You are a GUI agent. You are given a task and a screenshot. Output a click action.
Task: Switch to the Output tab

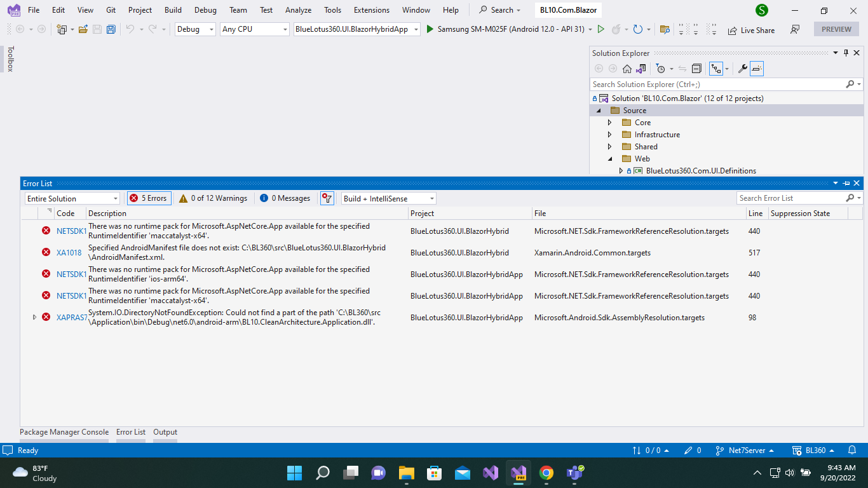point(165,431)
